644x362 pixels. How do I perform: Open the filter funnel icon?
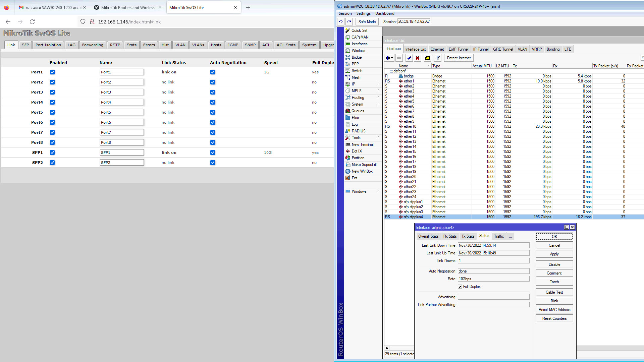coord(437,58)
